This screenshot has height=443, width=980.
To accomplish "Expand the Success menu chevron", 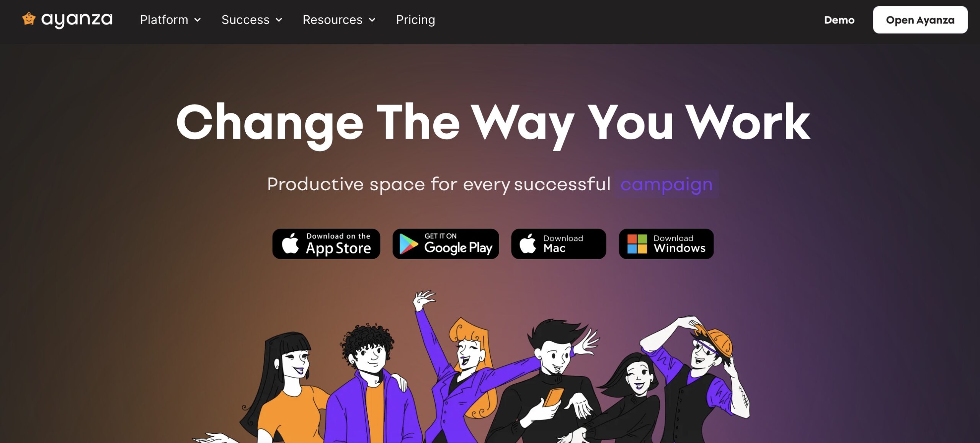I will click(279, 20).
